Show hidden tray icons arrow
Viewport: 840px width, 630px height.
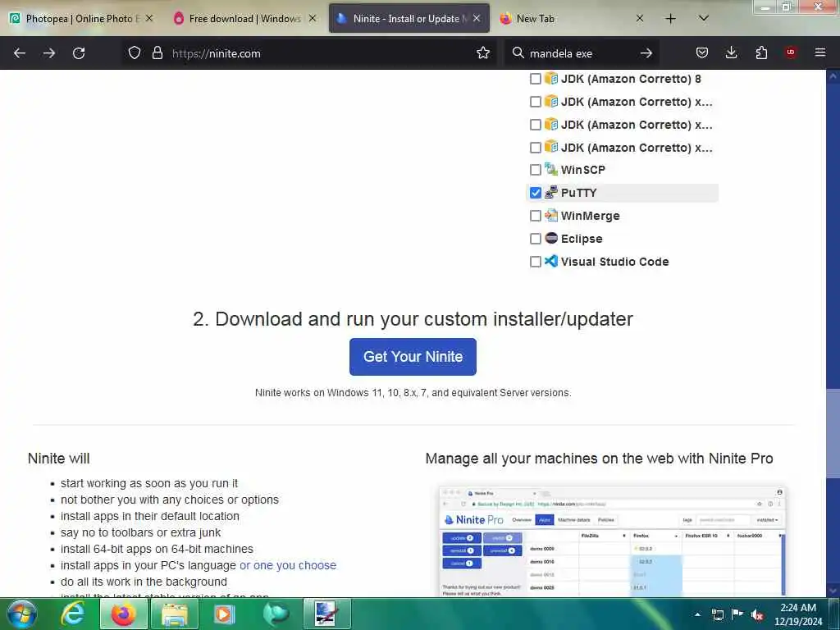[697, 614]
